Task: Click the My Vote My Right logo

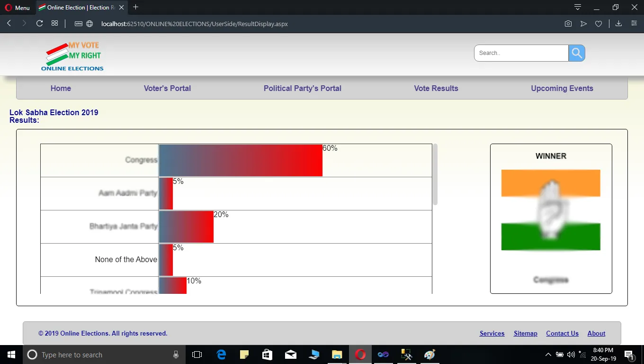Action: coord(72,56)
